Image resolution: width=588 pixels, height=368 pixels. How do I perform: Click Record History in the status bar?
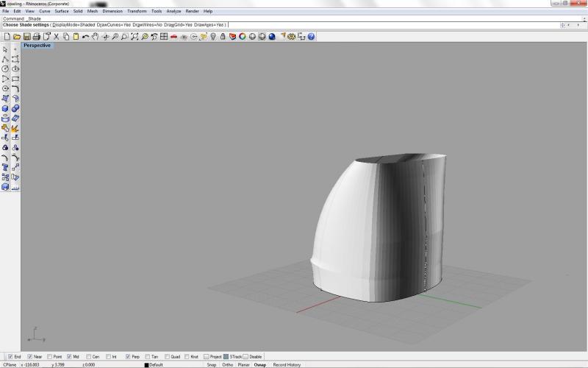click(x=287, y=364)
